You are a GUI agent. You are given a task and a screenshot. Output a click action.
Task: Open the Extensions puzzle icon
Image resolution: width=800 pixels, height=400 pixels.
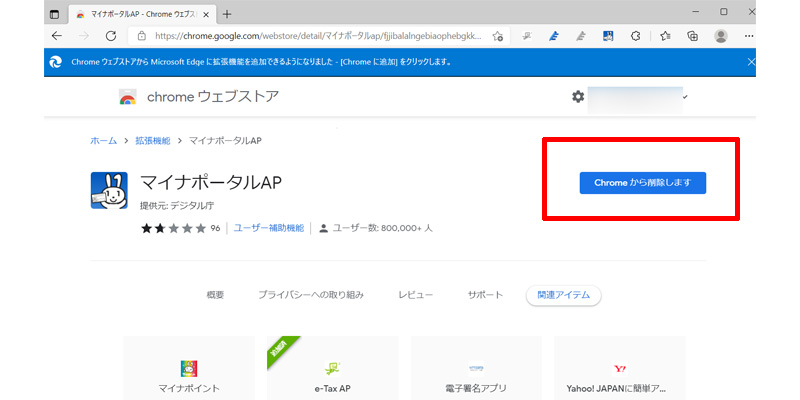[635, 36]
